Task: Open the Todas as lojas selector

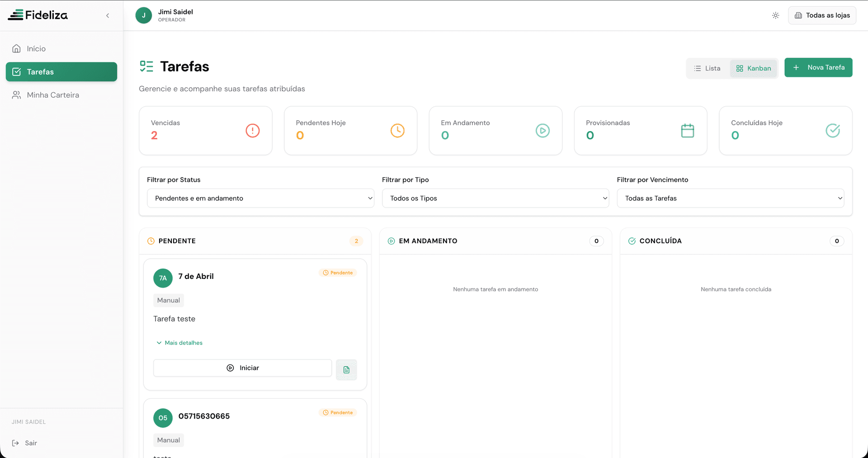Action: 821,15
